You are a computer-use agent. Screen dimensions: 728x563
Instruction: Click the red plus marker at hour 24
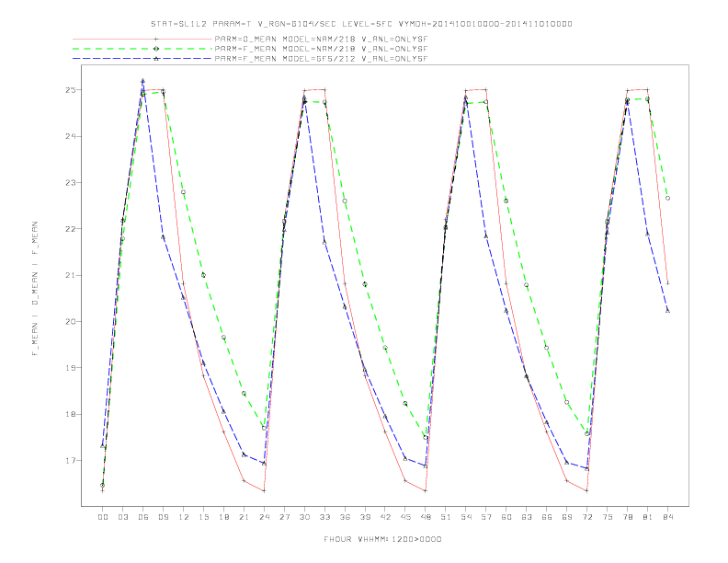tap(264, 490)
